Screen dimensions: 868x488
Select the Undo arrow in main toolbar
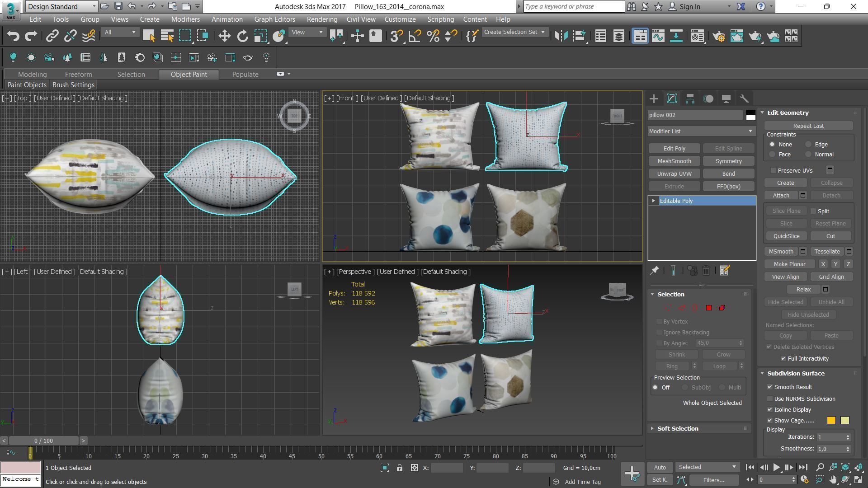coord(13,36)
